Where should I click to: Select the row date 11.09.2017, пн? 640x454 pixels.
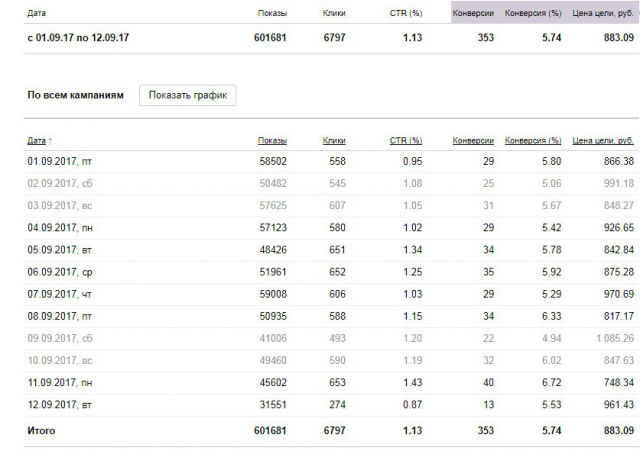[x=60, y=383]
